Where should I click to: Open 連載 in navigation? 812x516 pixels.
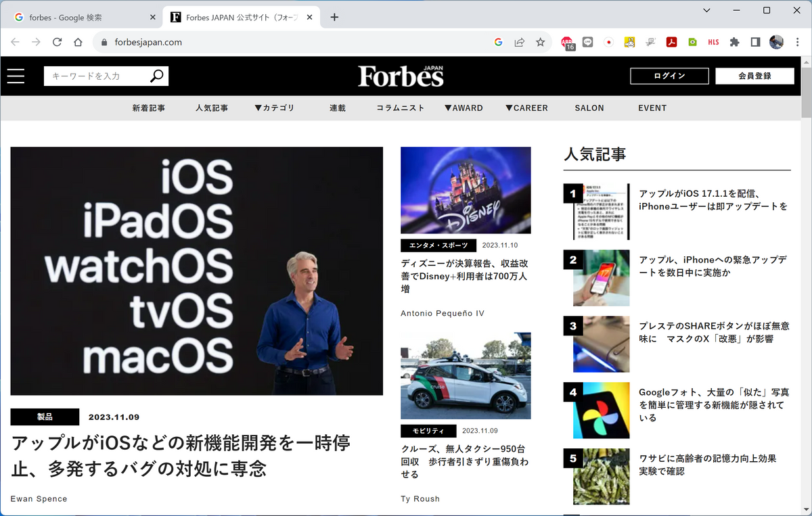pyautogui.click(x=338, y=108)
